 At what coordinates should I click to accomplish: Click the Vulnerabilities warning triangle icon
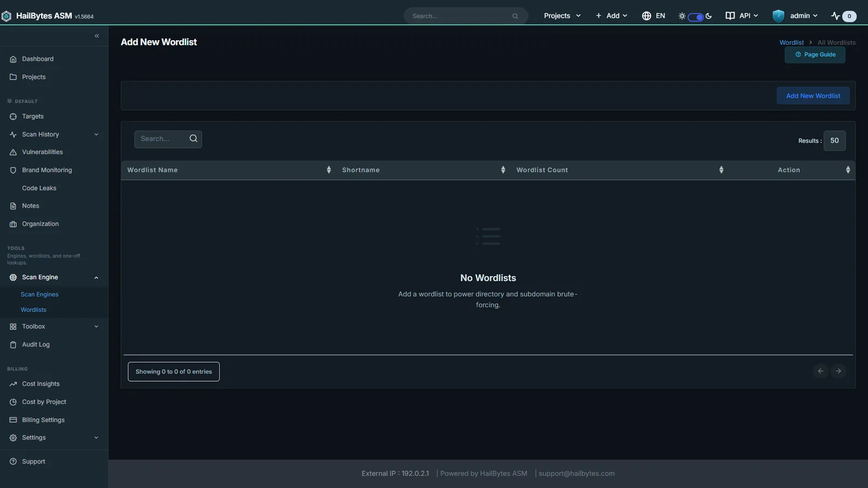(x=13, y=152)
